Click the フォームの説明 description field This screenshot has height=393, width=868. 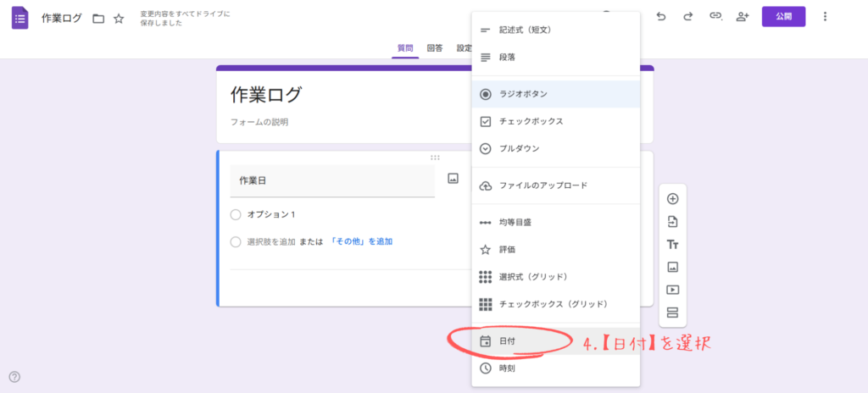(259, 122)
